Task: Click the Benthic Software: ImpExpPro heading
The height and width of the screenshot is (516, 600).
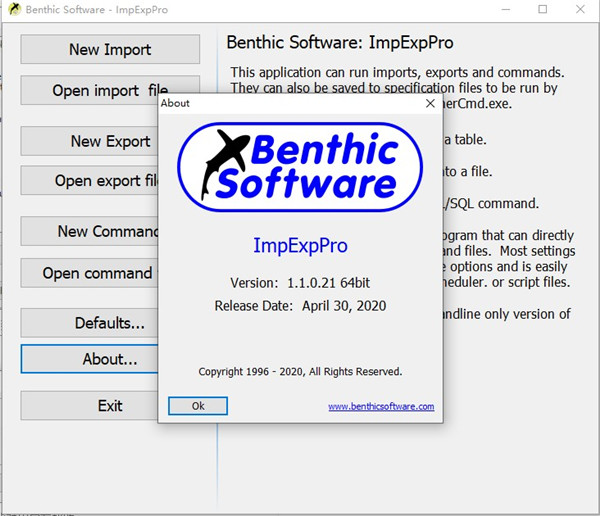Action: 340,42
